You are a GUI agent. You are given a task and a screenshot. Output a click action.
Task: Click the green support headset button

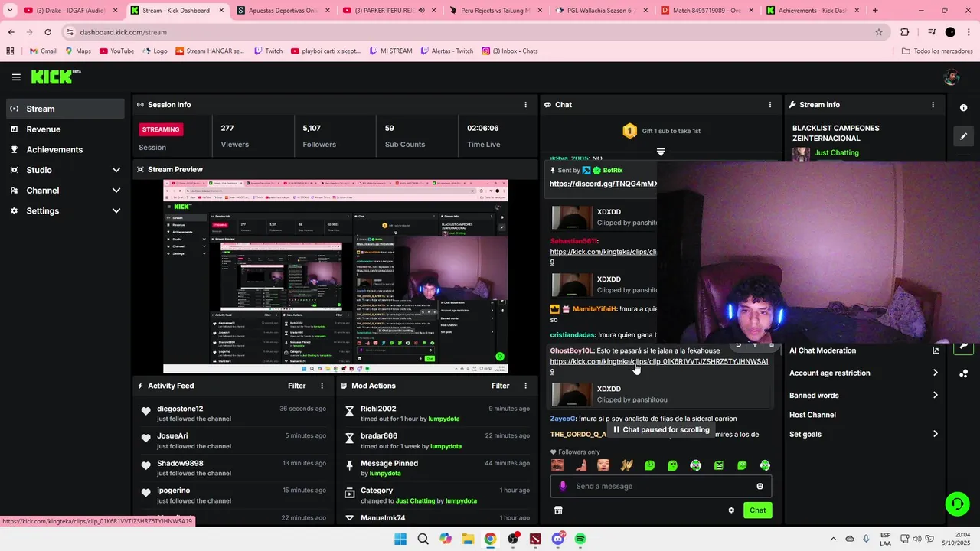pyautogui.click(x=957, y=504)
